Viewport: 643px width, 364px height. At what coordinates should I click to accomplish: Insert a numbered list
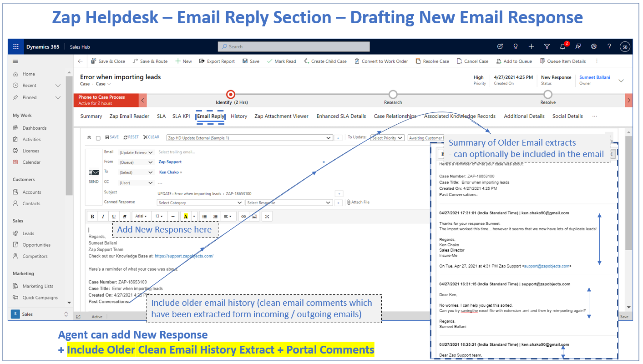[x=216, y=217]
